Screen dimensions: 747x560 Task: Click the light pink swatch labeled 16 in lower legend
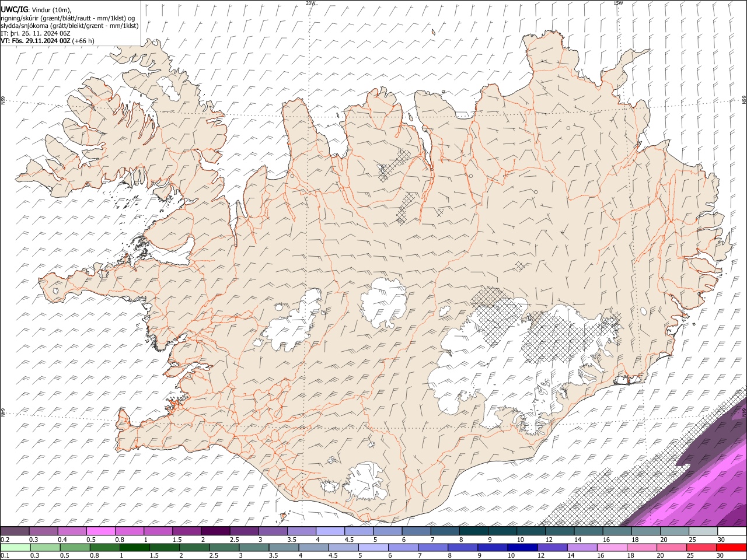[x=612, y=547]
